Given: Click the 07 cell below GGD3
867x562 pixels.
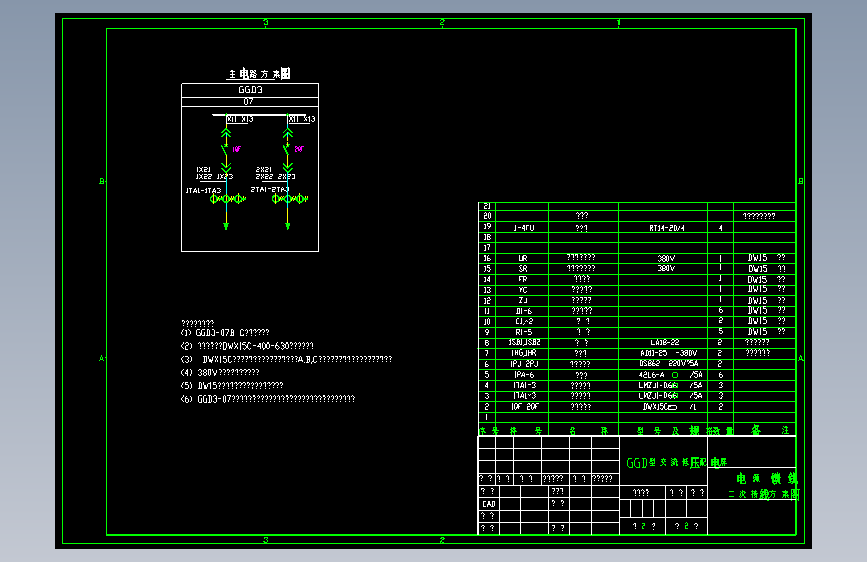Looking at the screenshot, I should click(250, 102).
